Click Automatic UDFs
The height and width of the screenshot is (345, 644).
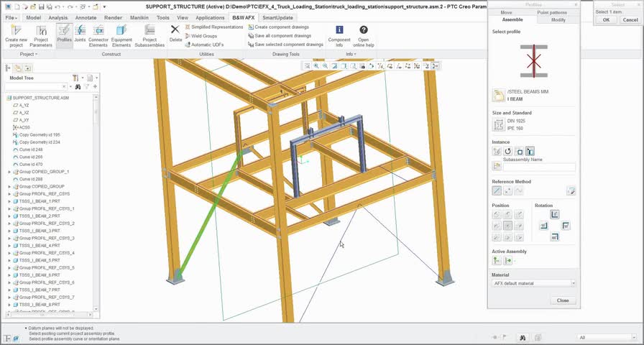tap(204, 45)
